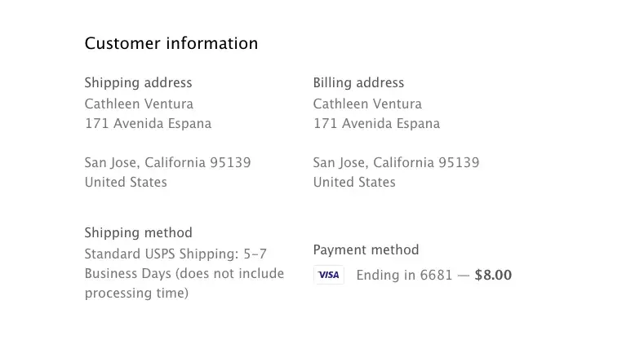Click the Business Days text line
644x362 pixels.
(184, 273)
